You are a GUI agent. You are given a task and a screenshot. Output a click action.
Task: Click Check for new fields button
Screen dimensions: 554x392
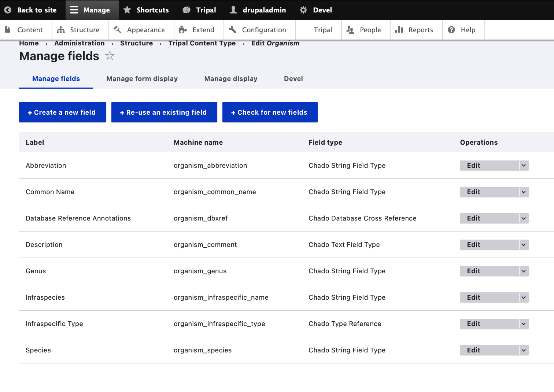[x=270, y=112]
